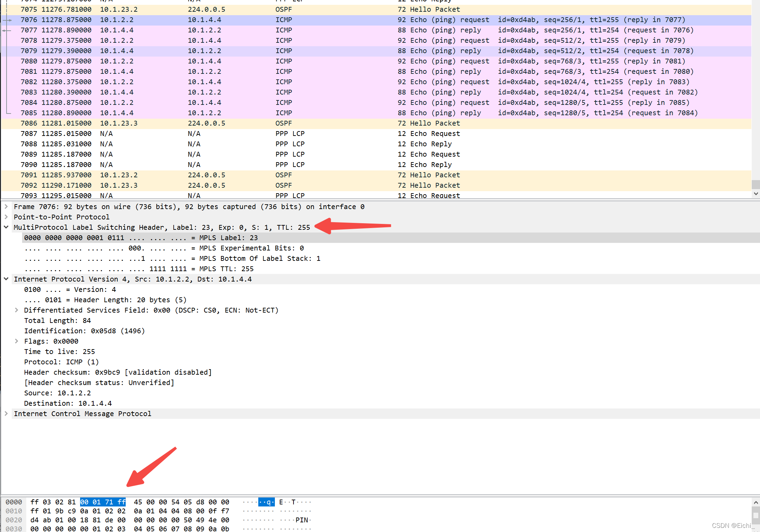This screenshot has width=760, height=532.
Task: Select packet 7093 PPP LCP row
Action: pyautogui.click(x=376, y=195)
